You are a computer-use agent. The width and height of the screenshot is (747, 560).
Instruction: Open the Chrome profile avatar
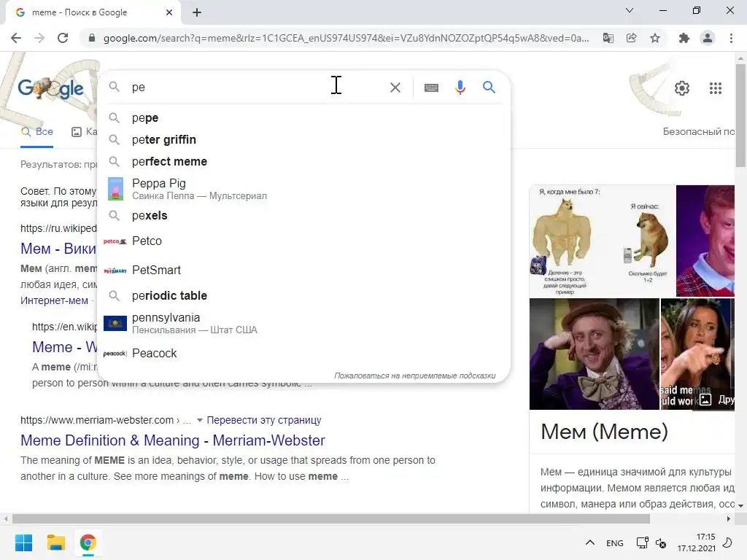[708, 38]
